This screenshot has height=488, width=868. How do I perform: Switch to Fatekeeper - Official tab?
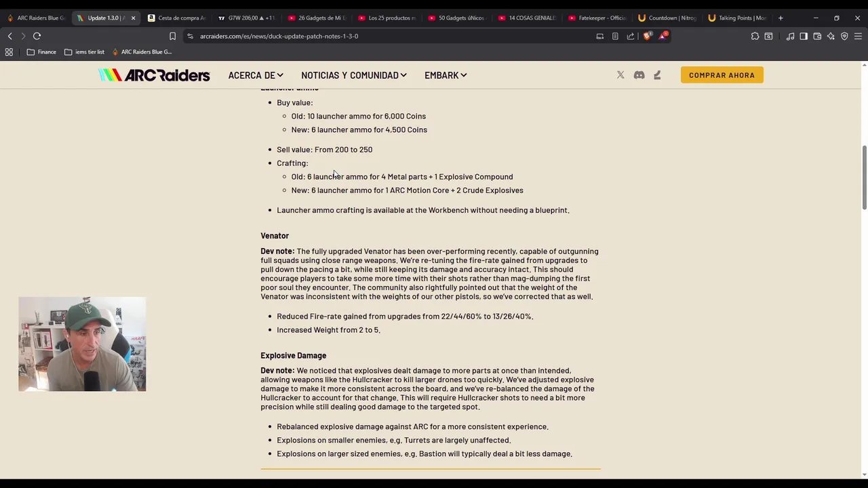tap(597, 18)
